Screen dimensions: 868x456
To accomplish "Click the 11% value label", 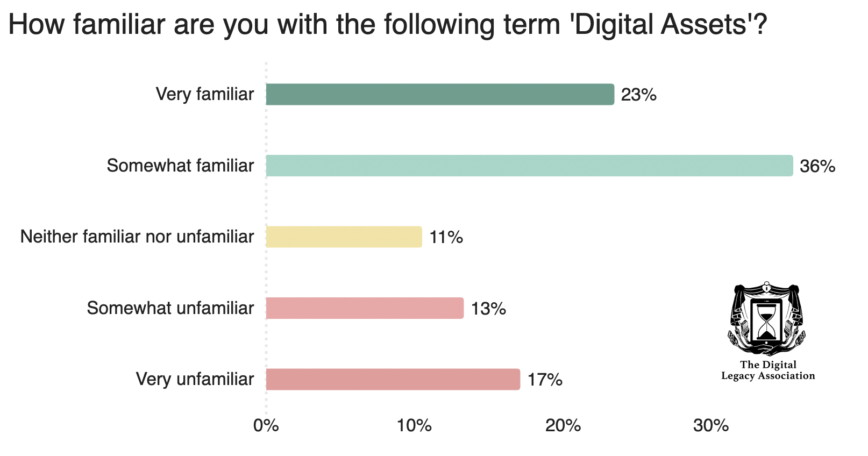I will pyautogui.click(x=446, y=238).
